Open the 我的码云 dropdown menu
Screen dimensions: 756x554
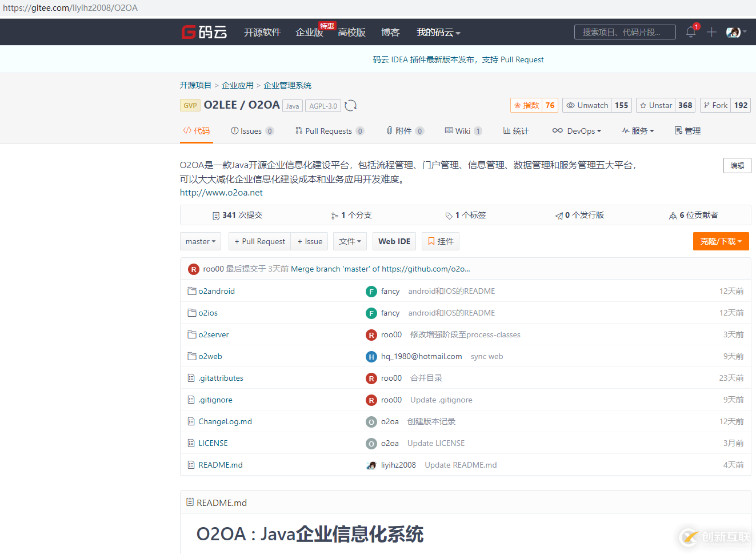point(438,32)
